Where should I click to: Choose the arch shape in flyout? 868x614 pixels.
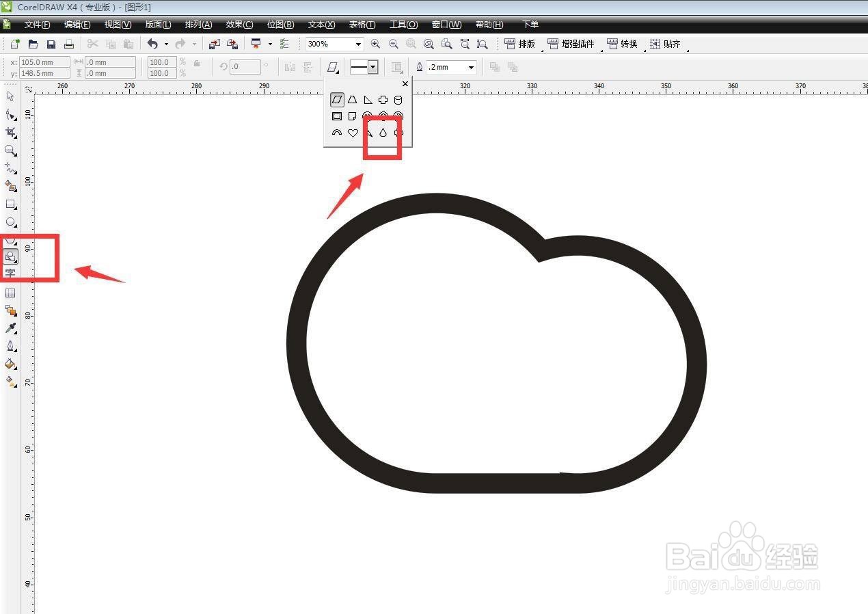(337, 133)
